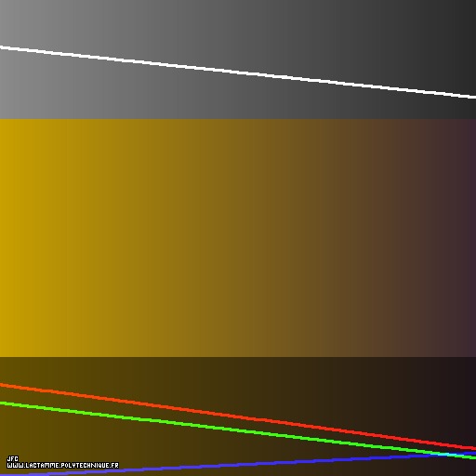The image size is (476, 476).
Task: Click the left start of the green line
Action: point(2,403)
